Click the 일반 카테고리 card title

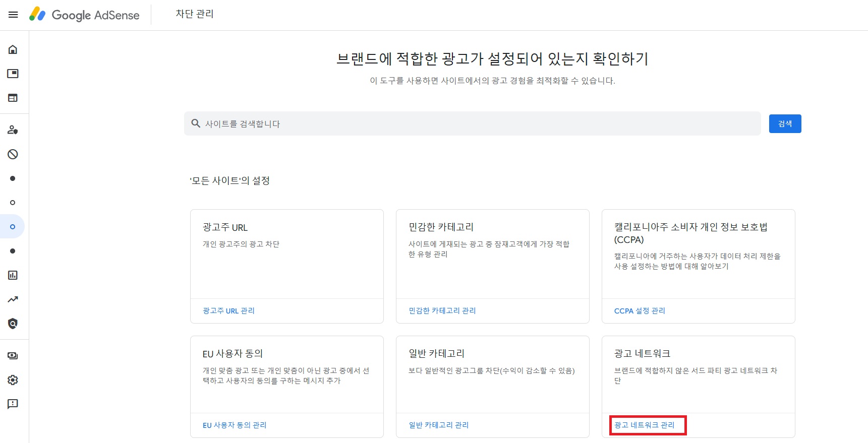pyautogui.click(x=437, y=354)
